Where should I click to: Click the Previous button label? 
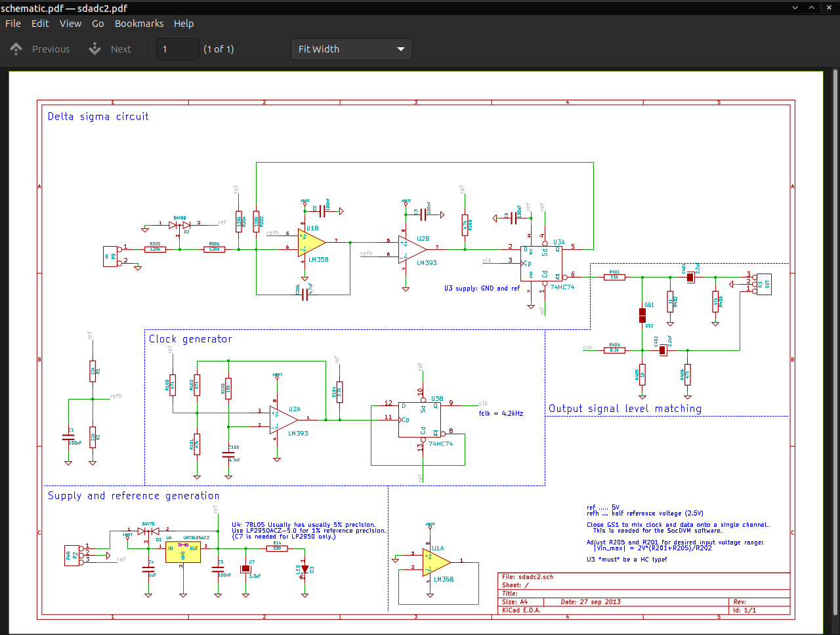51,49
